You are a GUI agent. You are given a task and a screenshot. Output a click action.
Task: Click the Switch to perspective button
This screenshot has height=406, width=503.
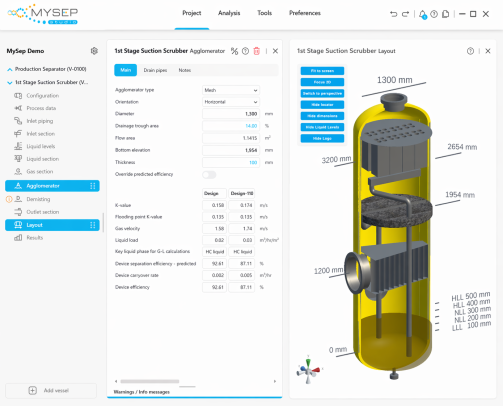coord(322,93)
